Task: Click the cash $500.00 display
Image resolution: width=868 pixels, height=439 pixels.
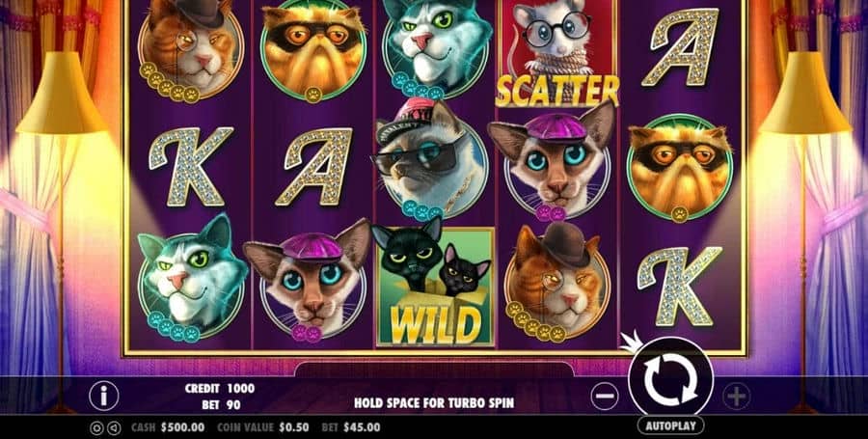Action: point(168,427)
